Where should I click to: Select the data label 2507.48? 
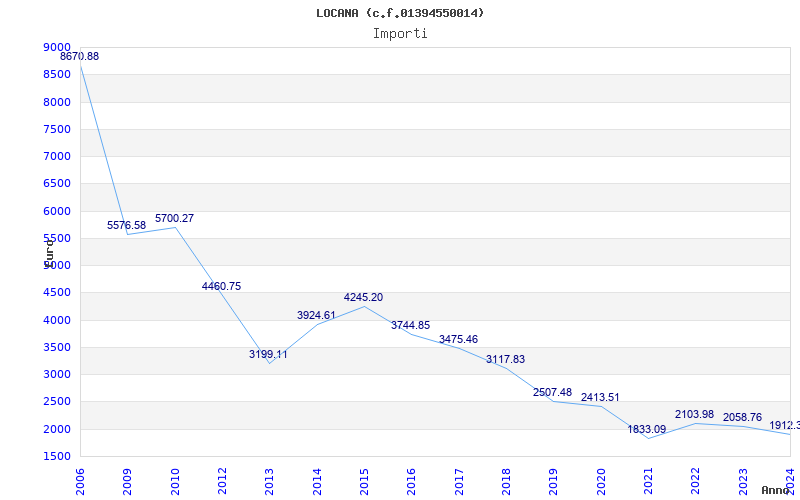553,392
